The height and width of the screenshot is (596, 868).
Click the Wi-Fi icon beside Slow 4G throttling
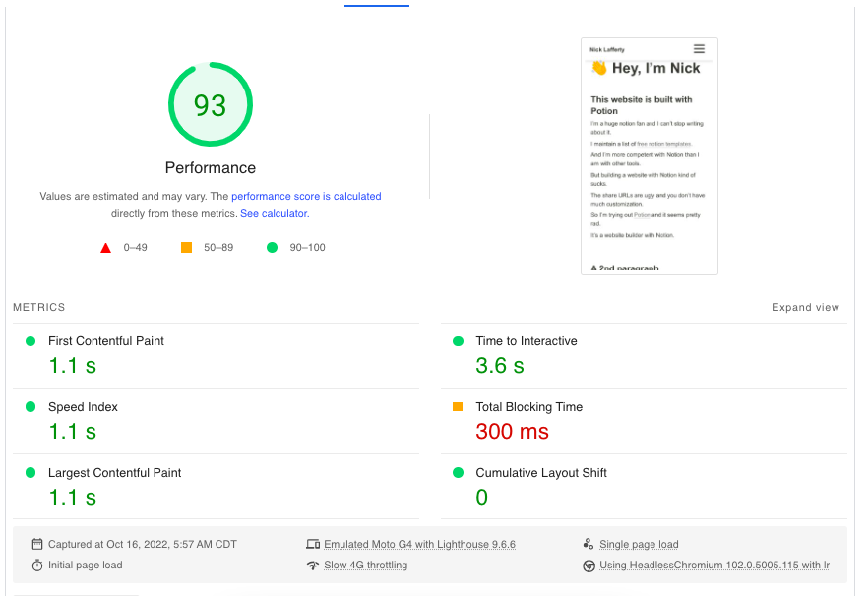pos(313,566)
